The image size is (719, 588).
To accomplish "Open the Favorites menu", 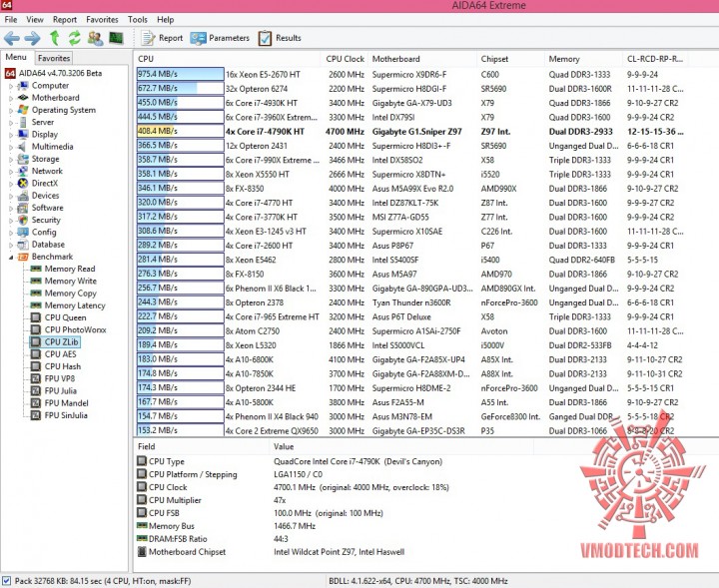I will [102, 20].
